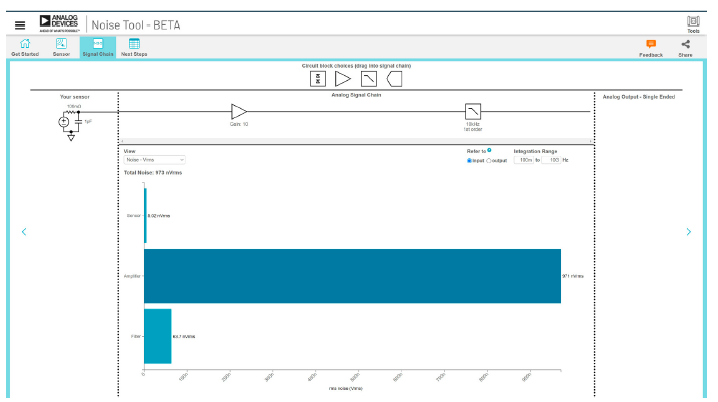Switch to the Sensor tab
718x402 pixels.
(61, 47)
